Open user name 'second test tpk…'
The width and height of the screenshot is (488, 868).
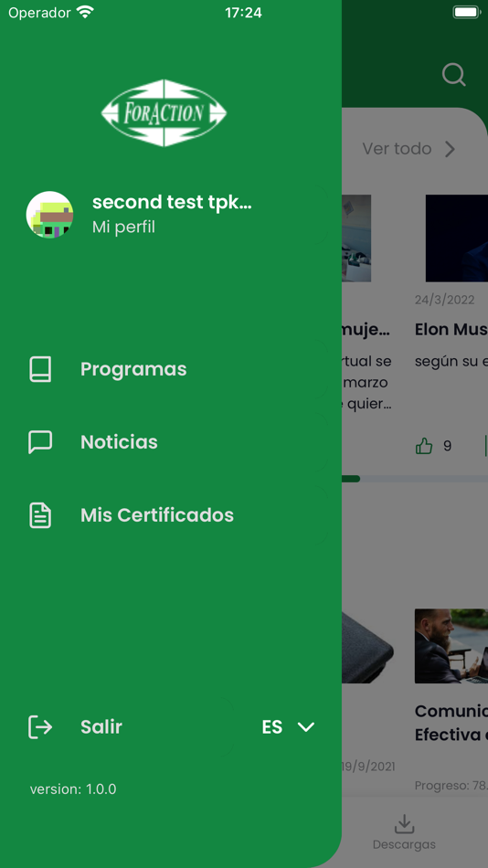173,202
